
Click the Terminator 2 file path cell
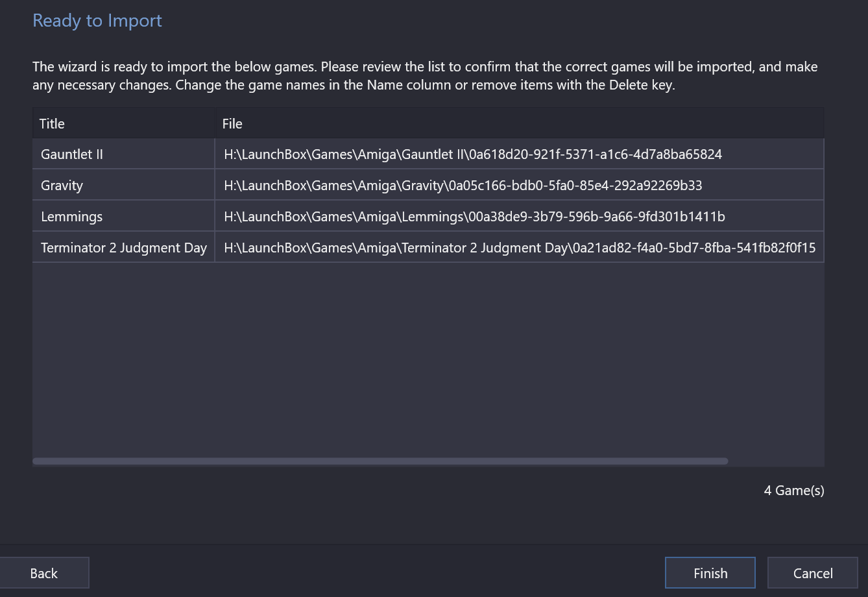pos(520,248)
